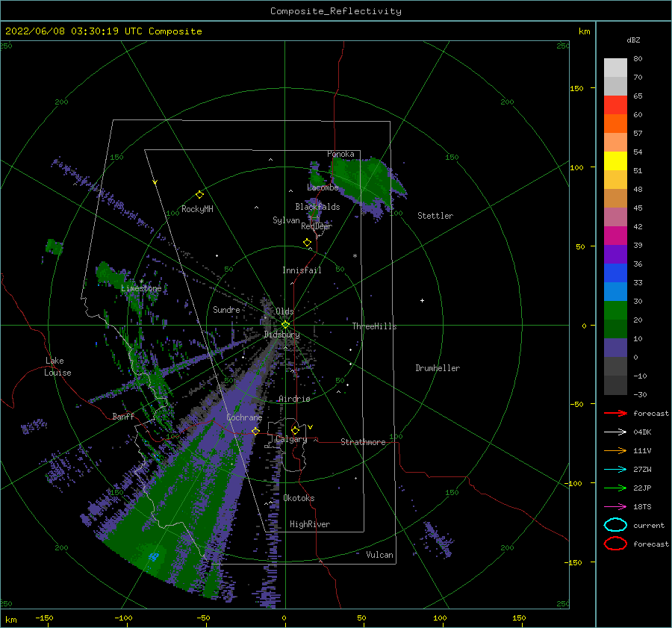Select the slate purple 0-10 dBZ swatch
The height and width of the screenshot is (628, 672).
(615, 348)
